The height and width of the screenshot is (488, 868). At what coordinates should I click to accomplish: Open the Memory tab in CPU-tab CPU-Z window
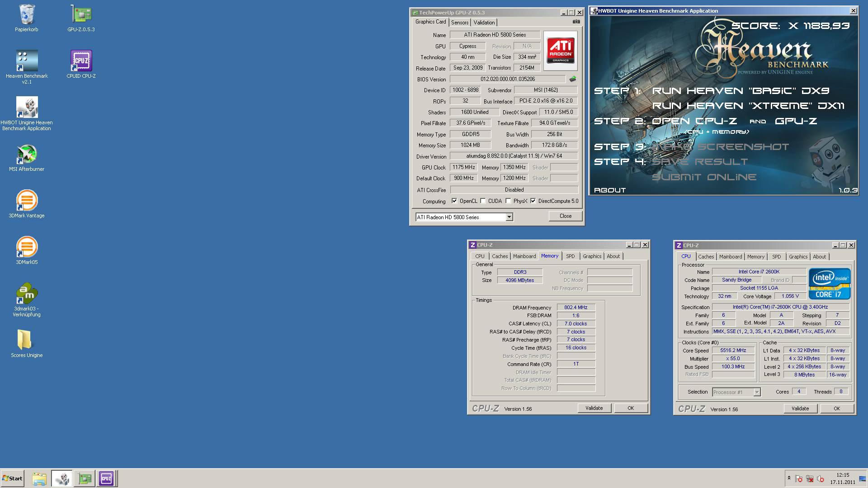(x=755, y=257)
